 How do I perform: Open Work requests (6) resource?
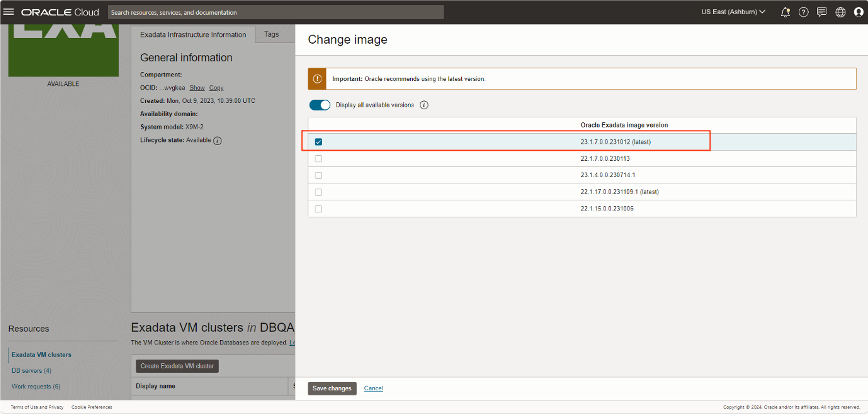(36, 386)
